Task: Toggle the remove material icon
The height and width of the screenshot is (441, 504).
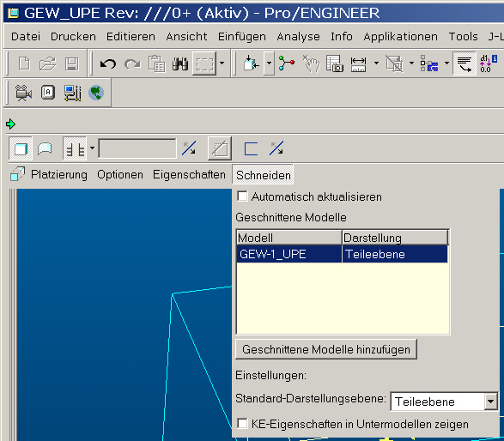Action: click(220, 148)
